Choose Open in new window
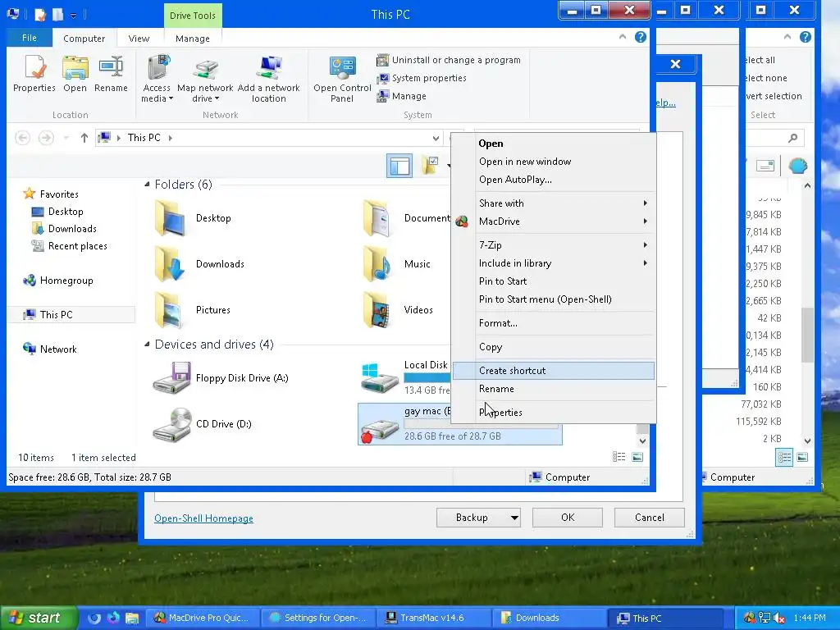The height and width of the screenshot is (630, 840). pyautogui.click(x=554, y=162)
